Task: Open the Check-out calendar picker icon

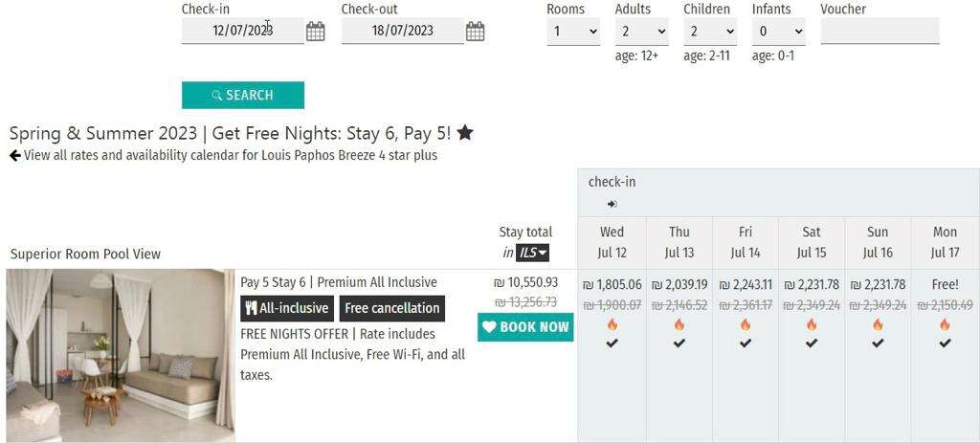Action: [x=475, y=32]
